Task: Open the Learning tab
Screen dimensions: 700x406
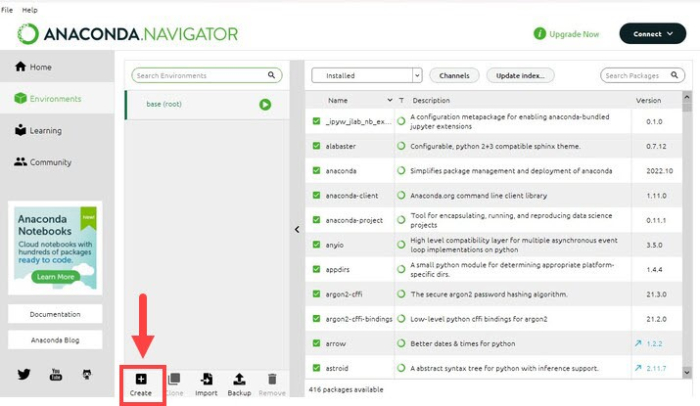Action: click(x=57, y=130)
